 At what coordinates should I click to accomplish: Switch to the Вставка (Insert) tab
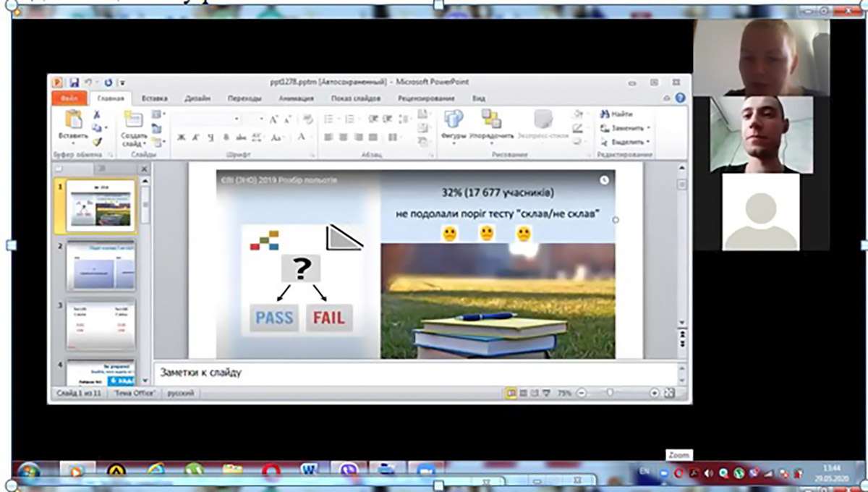coord(155,98)
